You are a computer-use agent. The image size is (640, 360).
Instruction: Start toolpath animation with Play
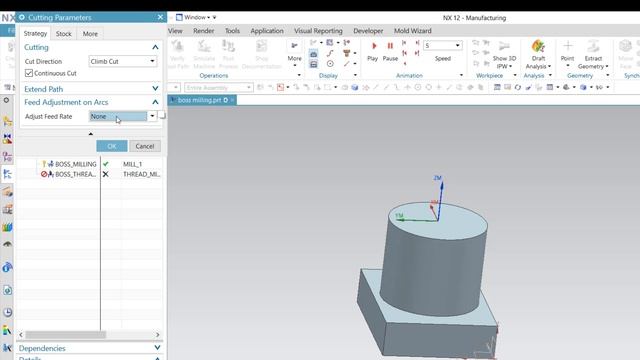pyautogui.click(x=373, y=51)
